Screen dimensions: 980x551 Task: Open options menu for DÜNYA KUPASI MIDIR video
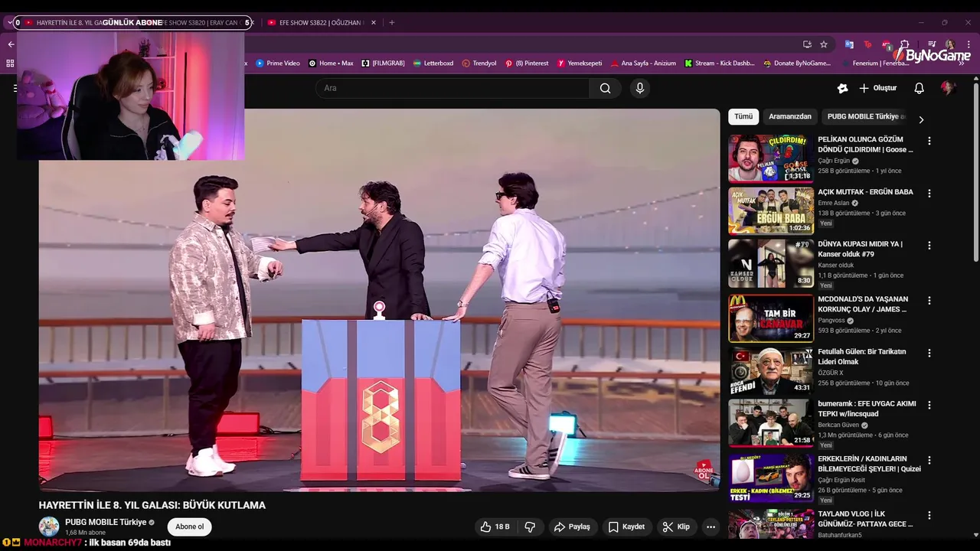[929, 246]
